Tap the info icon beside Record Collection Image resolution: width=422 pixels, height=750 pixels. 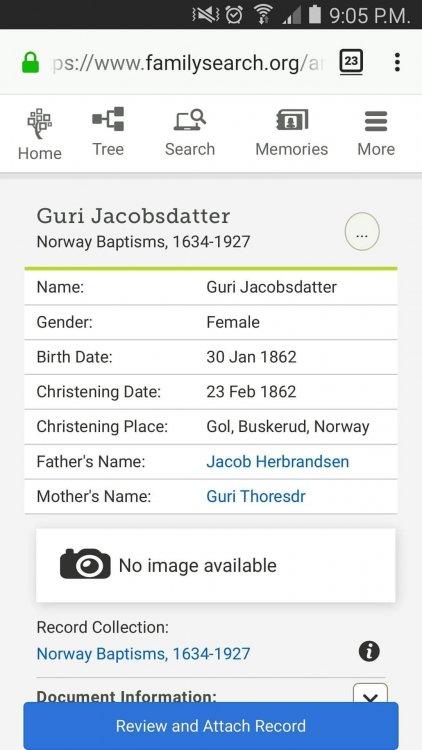coord(369,651)
